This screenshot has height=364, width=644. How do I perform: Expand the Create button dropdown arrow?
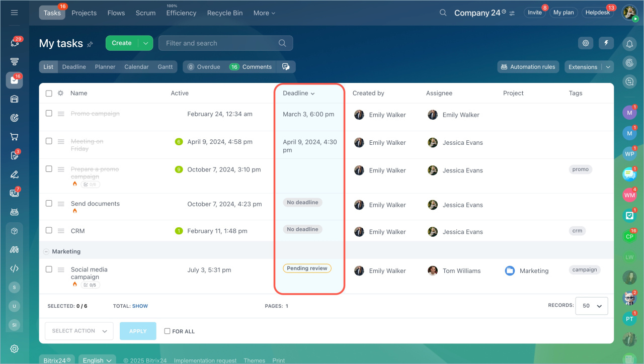[x=145, y=43]
